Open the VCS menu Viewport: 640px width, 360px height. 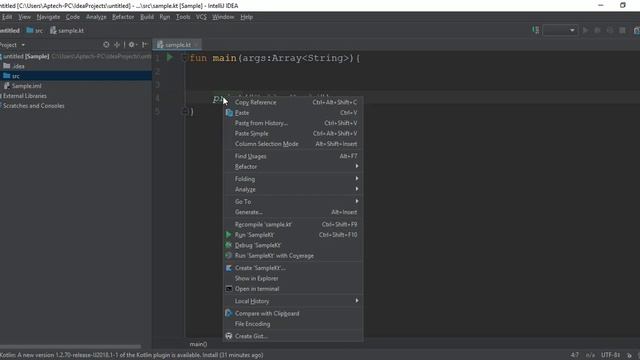(x=201, y=17)
